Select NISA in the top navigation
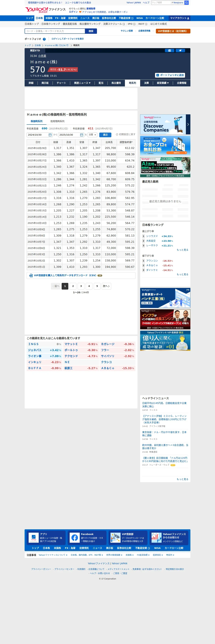 (139, 18)
